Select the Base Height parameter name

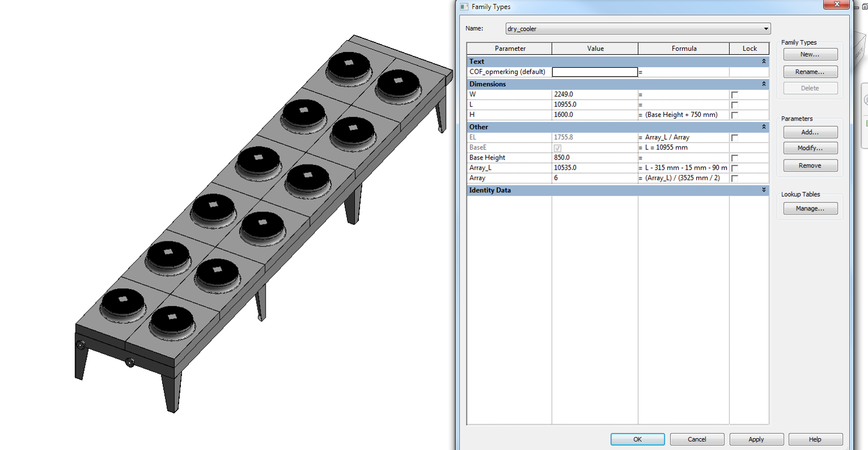tap(487, 158)
